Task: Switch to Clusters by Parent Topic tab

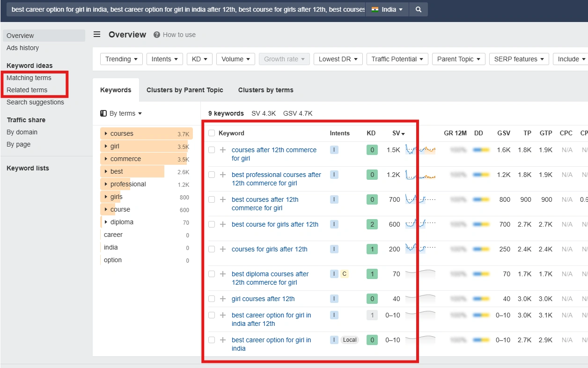Action: pyautogui.click(x=184, y=90)
